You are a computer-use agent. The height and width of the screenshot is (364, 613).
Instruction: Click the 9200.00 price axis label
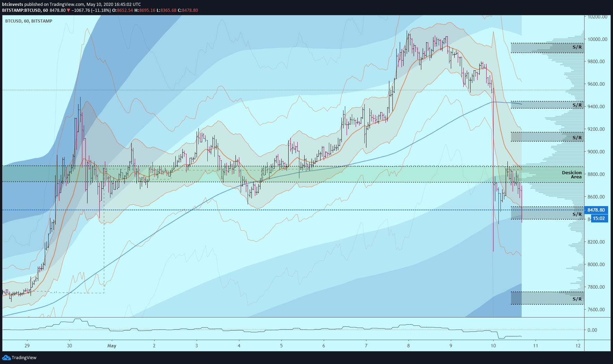[x=596, y=129]
